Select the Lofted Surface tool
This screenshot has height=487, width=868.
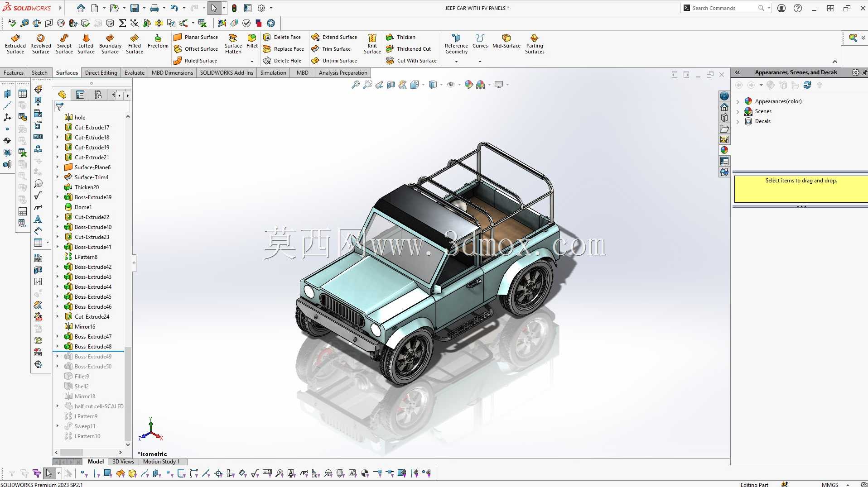pos(86,44)
